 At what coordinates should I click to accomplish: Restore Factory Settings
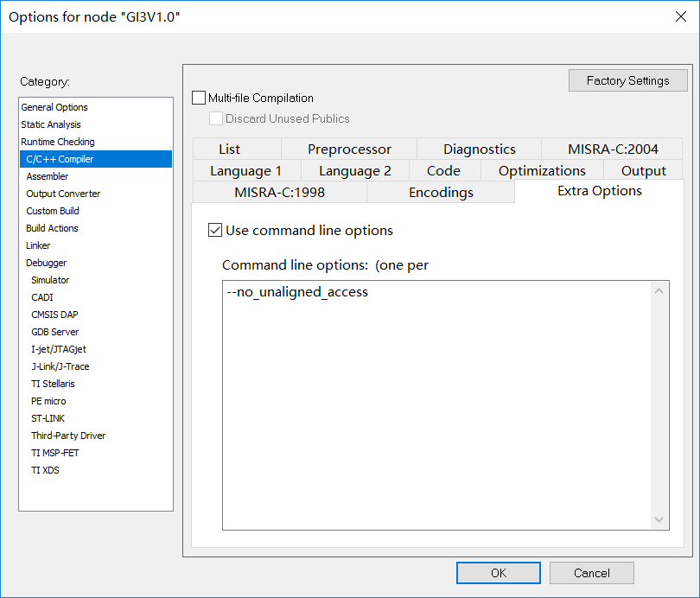pyautogui.click(x=627, y=80)
